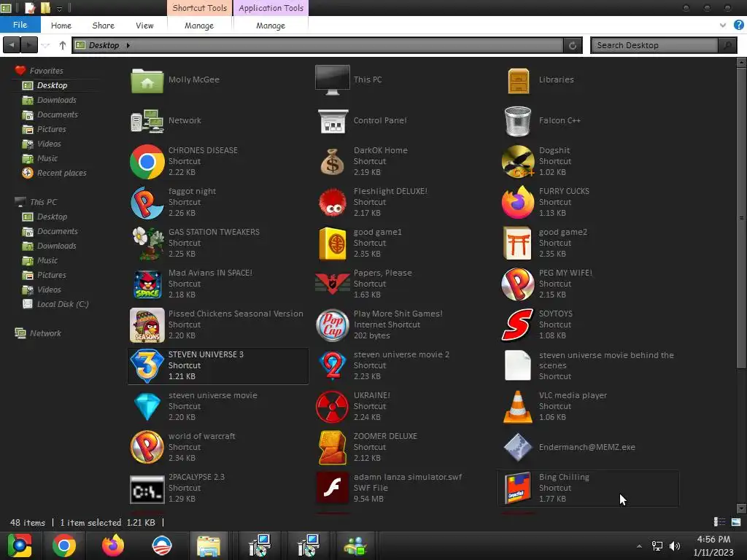This screenshot has width=747, height=560.
Task: Select the CHRONES DISEASE Chrome icon
Action: click(147, 161)
